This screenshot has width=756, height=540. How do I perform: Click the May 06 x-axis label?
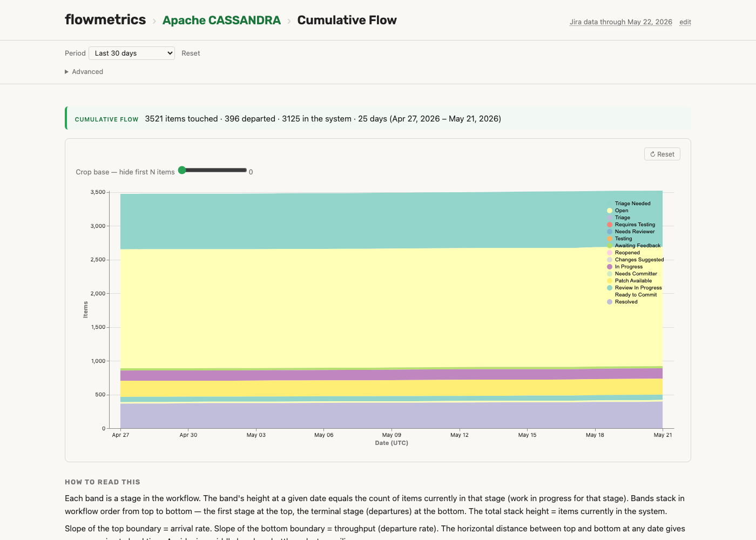[324, 435]
